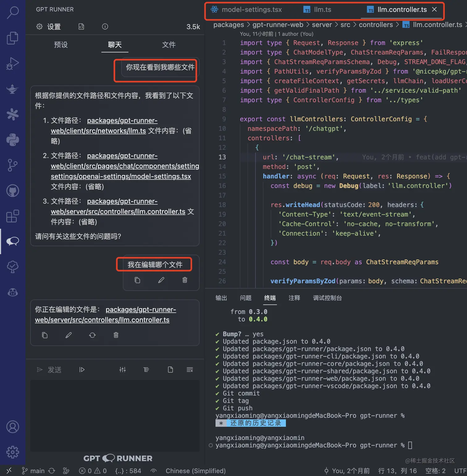Switch to the 聊天 tab
Image resolution: width=467 pixels, height=476 pixels.
(115, 45)
